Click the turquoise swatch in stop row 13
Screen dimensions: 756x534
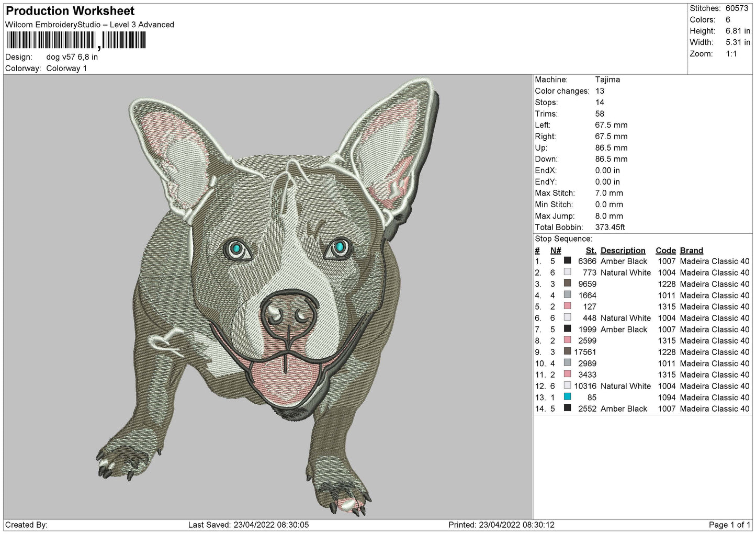(x=567, y=396)
